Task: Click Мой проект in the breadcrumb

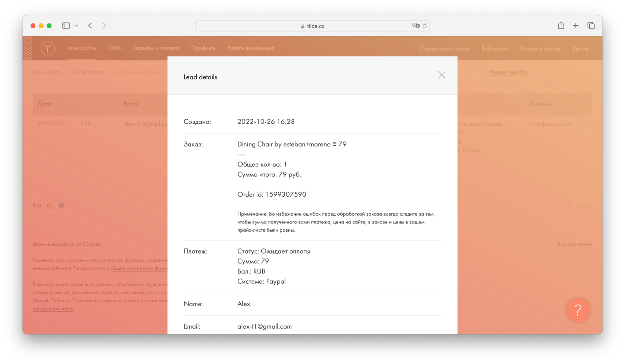Action: (x=90, y=72)
